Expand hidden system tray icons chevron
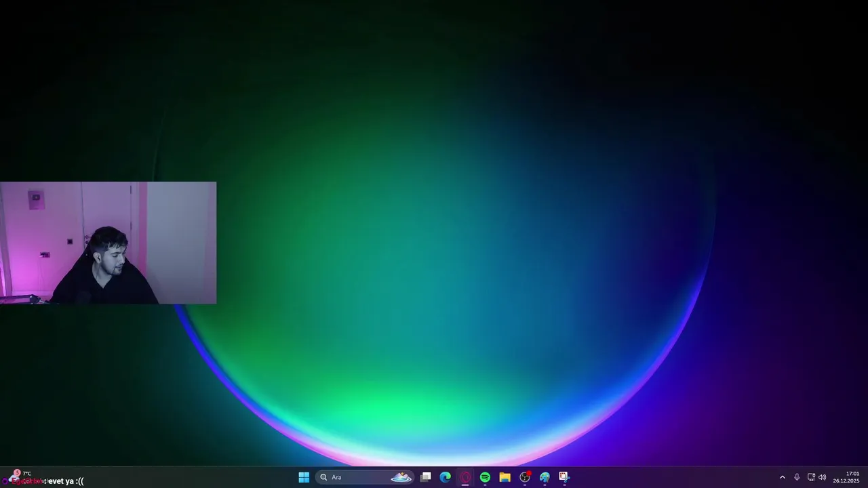The image size is (868, 488). [782, 477]
